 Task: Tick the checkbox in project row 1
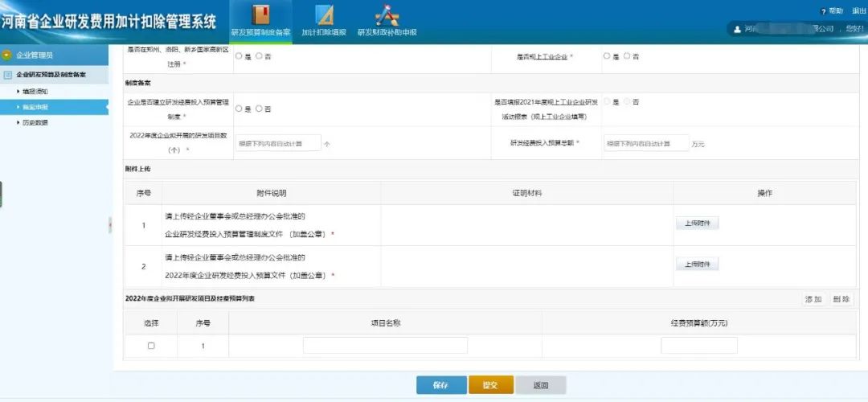coord(151,346)
